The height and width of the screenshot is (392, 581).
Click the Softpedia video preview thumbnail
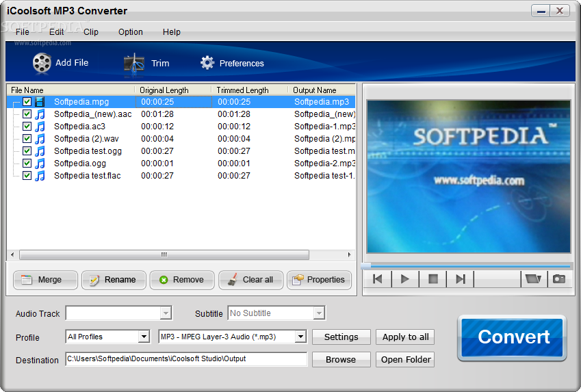(x=468, y=177)
